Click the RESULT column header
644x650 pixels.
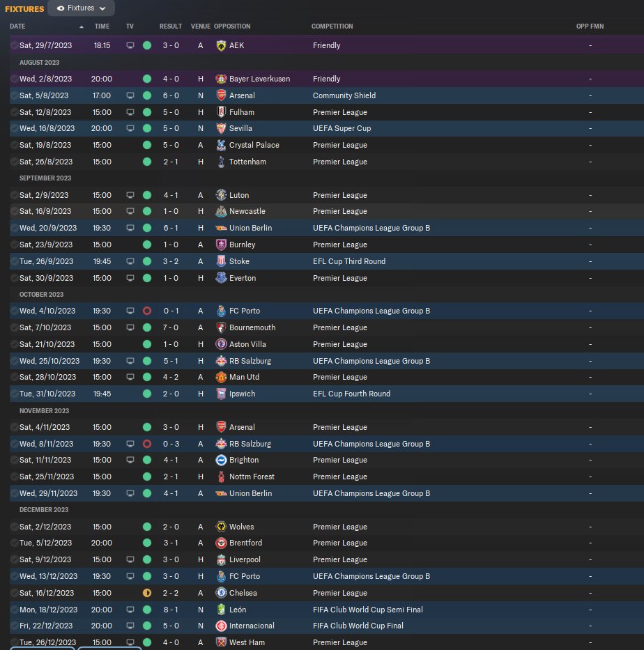pos(171,26)
